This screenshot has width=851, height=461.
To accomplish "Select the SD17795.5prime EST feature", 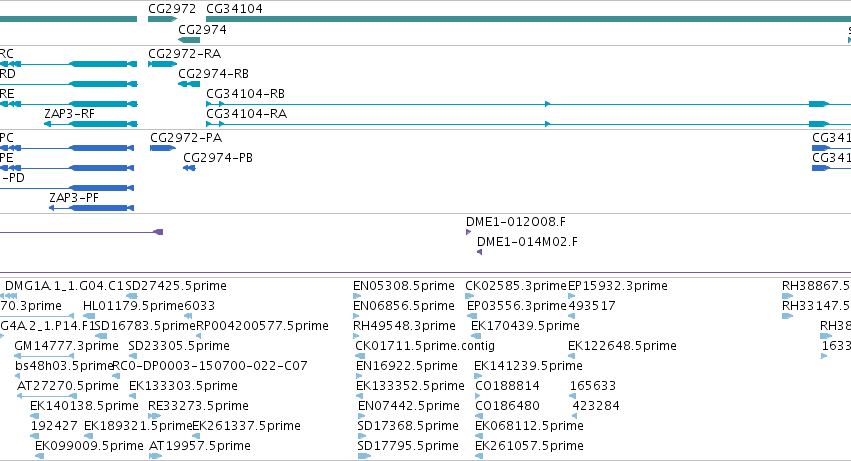I will tap(364, 456).
